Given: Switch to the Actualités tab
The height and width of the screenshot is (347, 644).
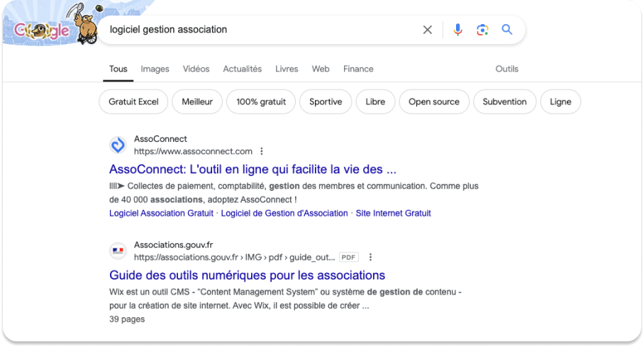Looking at the screenshot, I should click(x=243, y=69).
